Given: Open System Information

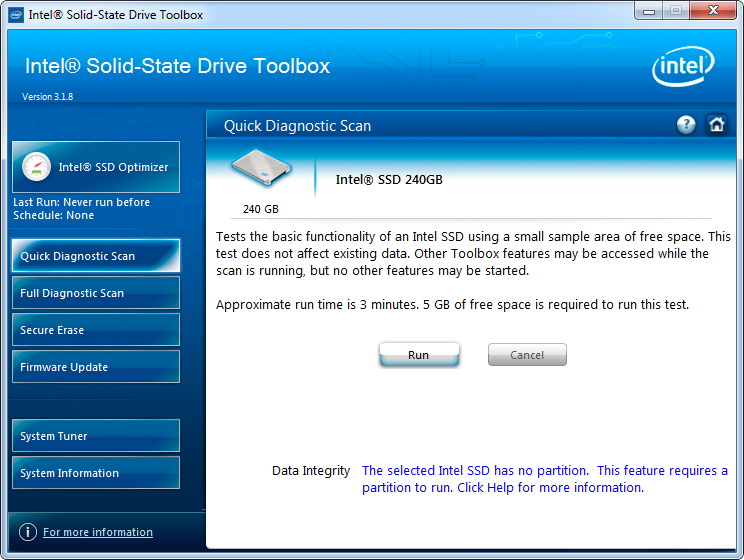Looking at the screenshot, I should [x=96, y=473].
